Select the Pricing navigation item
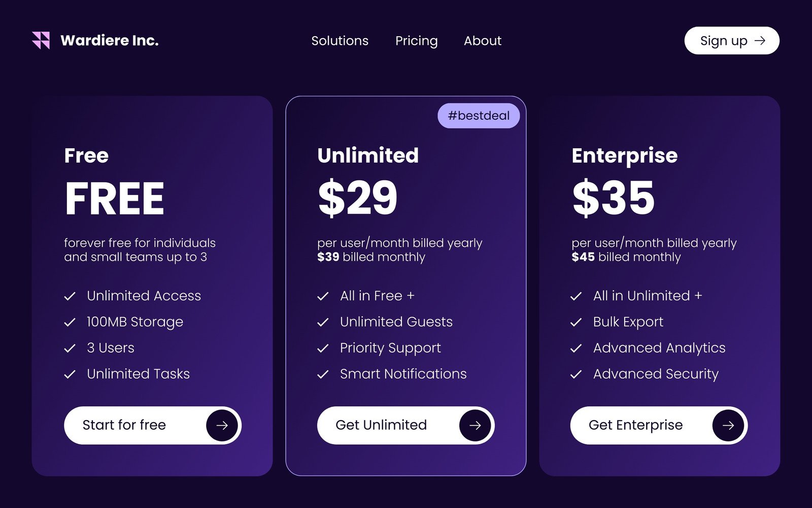 coord(417,41)
